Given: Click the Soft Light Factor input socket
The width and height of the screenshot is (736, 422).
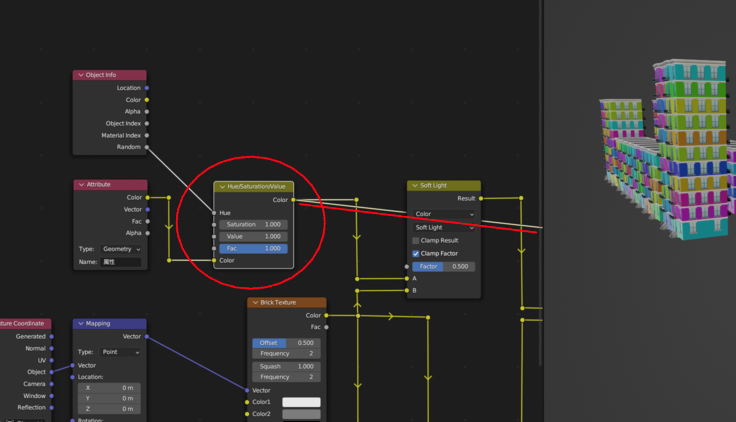Looking at the screenshot, I should pyautogui.click(x=407, y=267).
